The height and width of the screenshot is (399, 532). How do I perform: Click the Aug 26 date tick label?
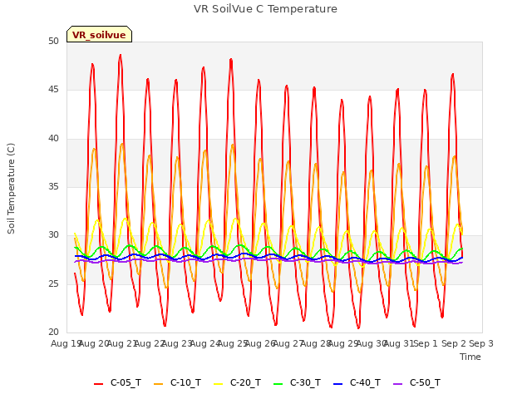[260, 343]
